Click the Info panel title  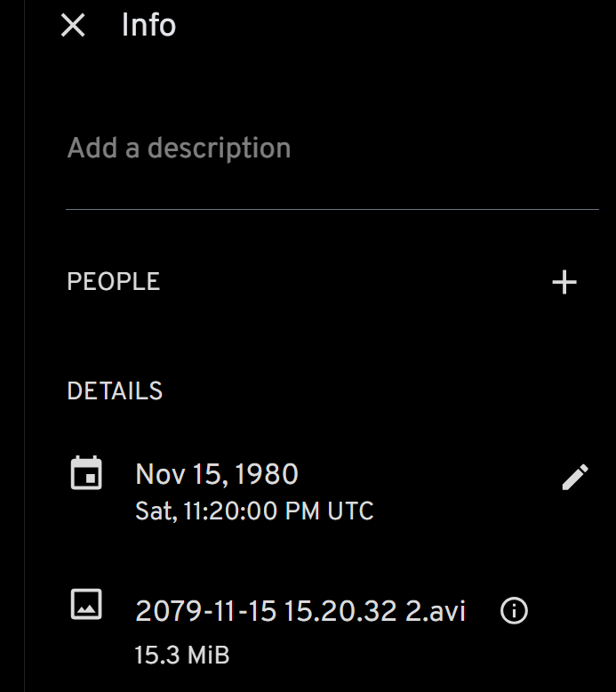coord(148,25)
